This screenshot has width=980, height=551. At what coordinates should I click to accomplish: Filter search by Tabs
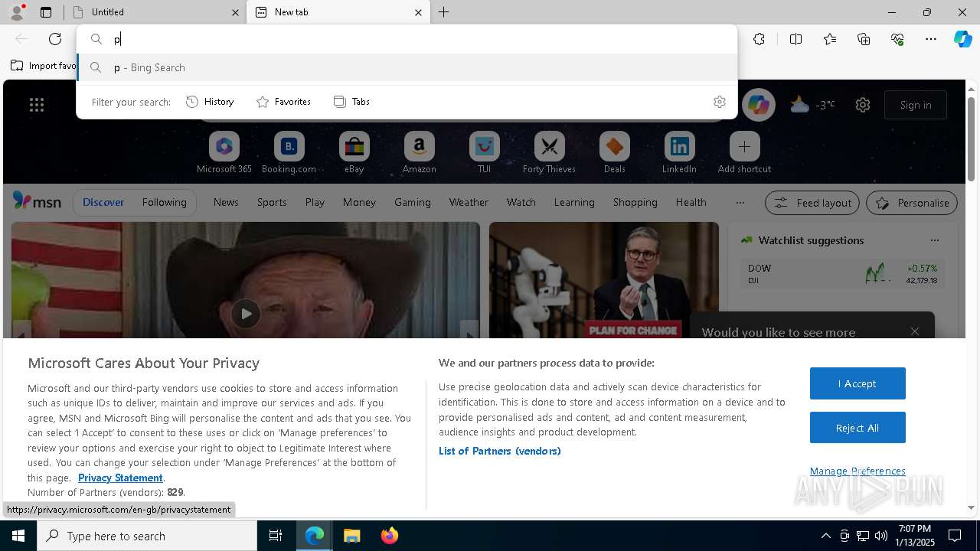(x=351, y=102)
